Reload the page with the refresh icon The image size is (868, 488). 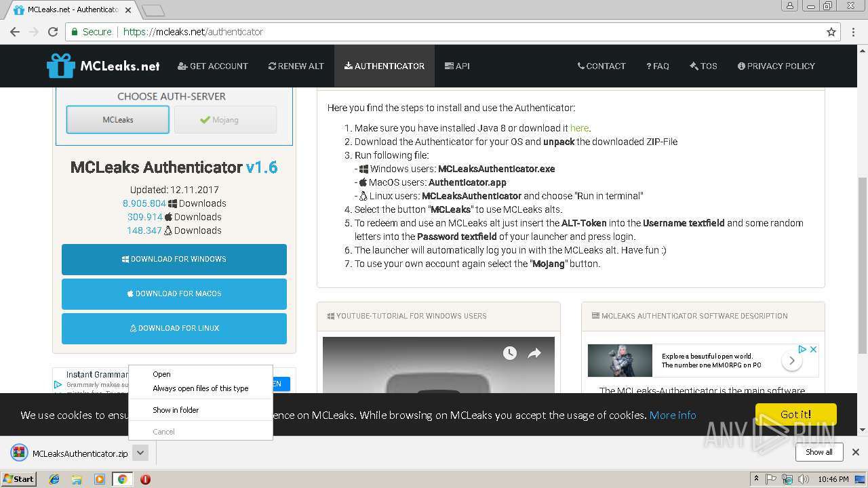(53, 32)
